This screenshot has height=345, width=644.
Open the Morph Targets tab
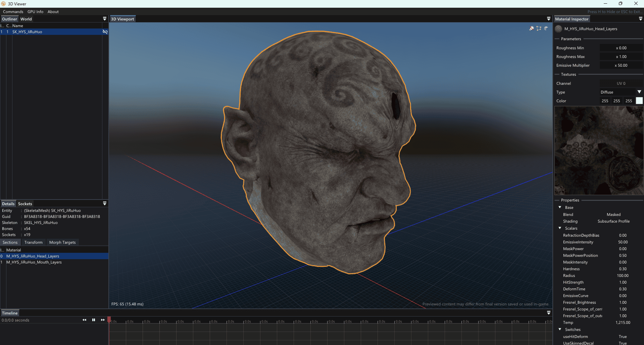click(x=62, y=242)
